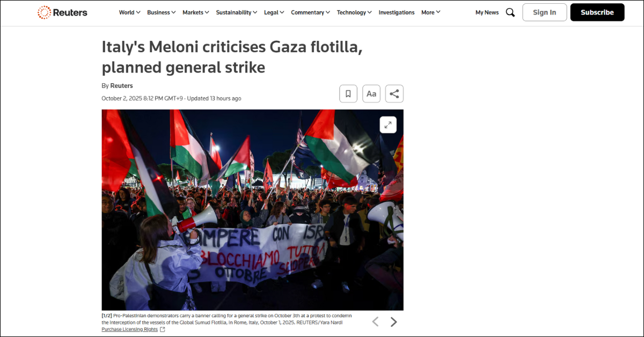Screen dimensions: 644x337
Task: Click the share icon button
Action: click(394, 94)
